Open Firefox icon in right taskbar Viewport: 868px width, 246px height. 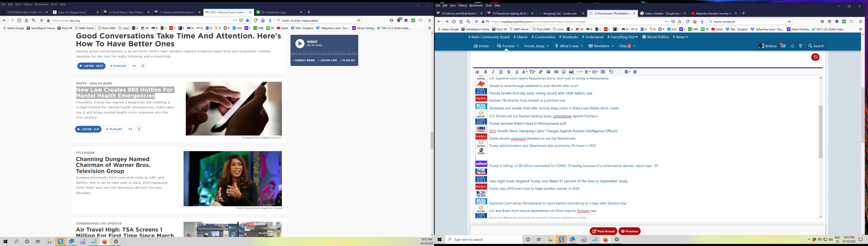tap(606, 240)
